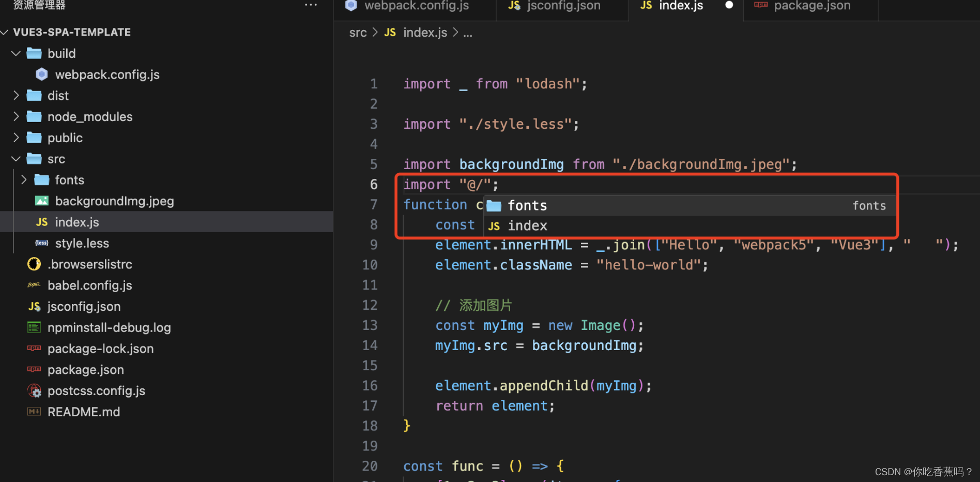980x482 pixels.
Task: Click the 资源管理器 explorer panel title
Action: click(39, 5)
